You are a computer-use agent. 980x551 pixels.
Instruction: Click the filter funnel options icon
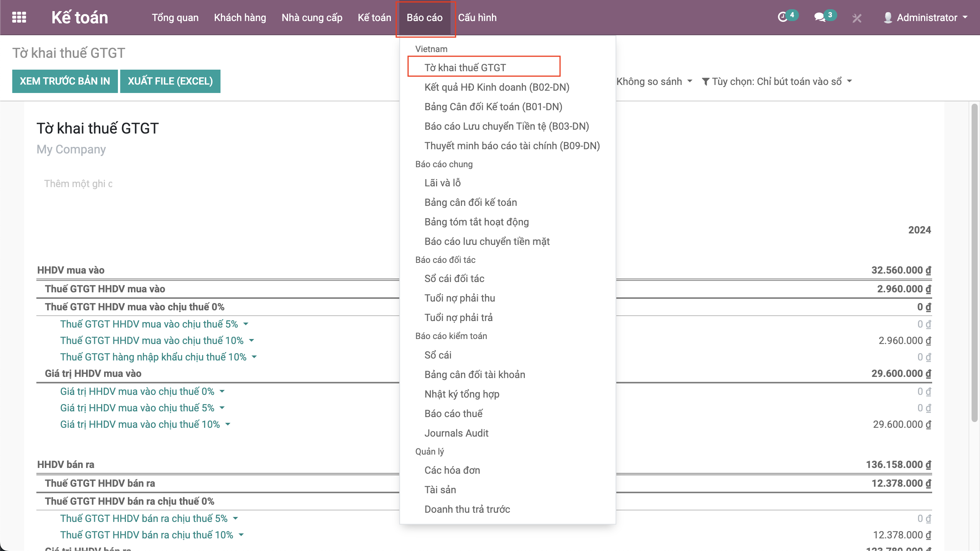coord(706,82)
